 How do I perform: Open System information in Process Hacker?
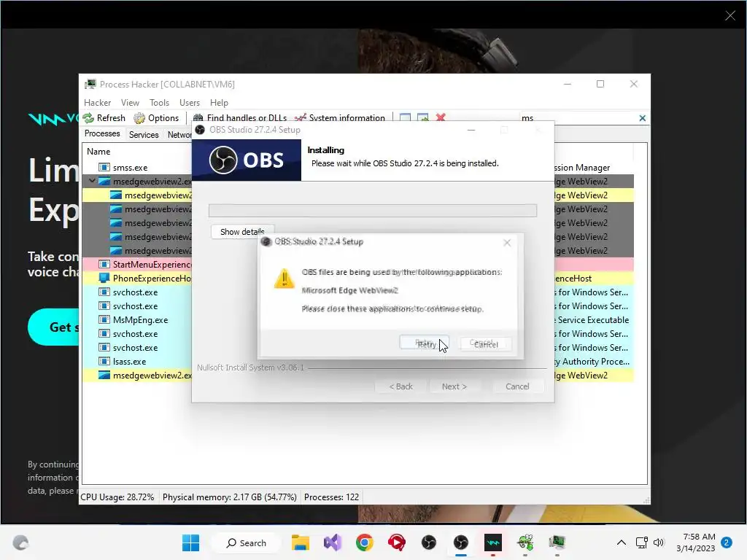(340, 117)
